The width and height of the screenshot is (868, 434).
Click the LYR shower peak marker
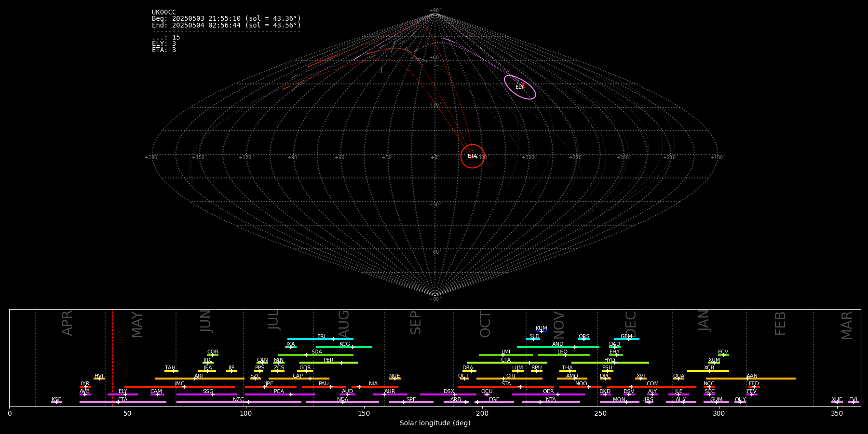tap(86, 387)
